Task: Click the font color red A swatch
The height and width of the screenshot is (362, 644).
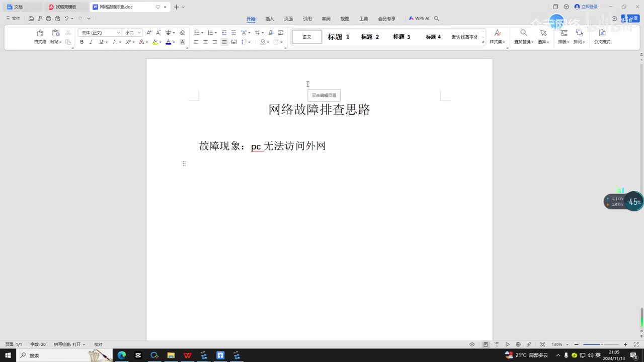Action: (169, 42)
